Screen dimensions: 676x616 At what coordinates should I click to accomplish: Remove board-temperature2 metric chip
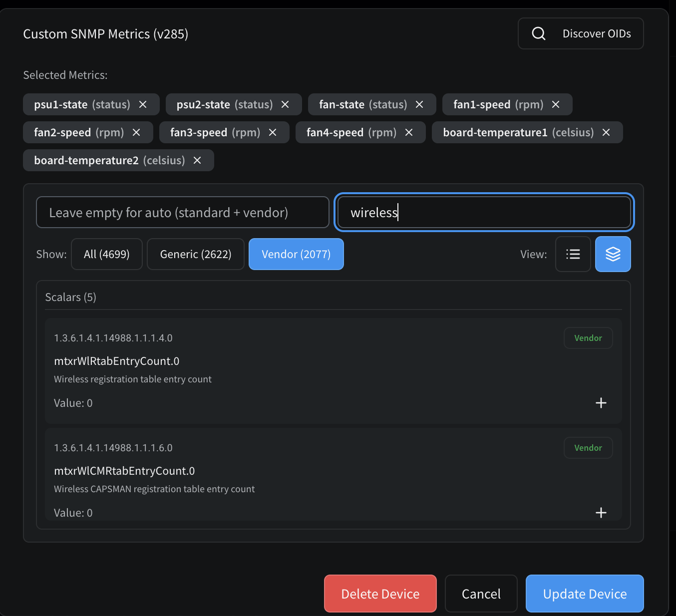coord(197,160)
